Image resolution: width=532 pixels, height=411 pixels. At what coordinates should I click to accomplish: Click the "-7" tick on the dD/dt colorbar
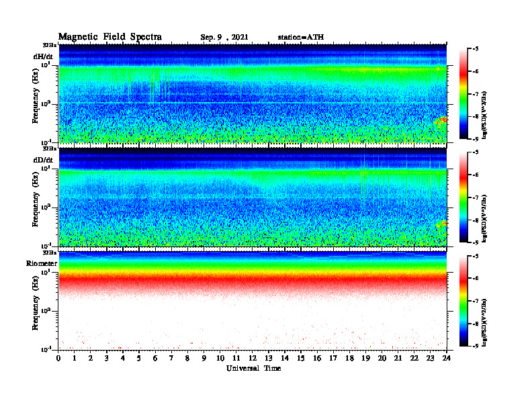(476, 197)
